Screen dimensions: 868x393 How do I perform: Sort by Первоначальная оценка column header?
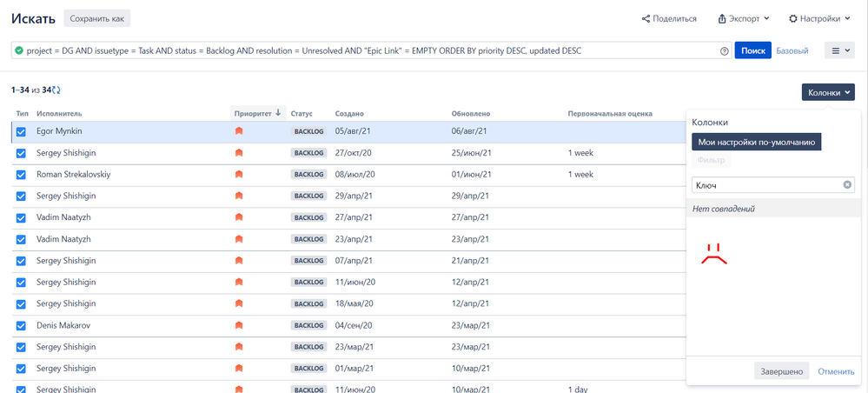609,114
